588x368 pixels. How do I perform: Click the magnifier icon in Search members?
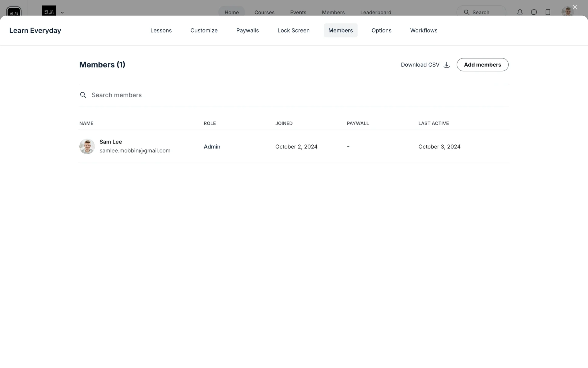(x=83, y=95)
